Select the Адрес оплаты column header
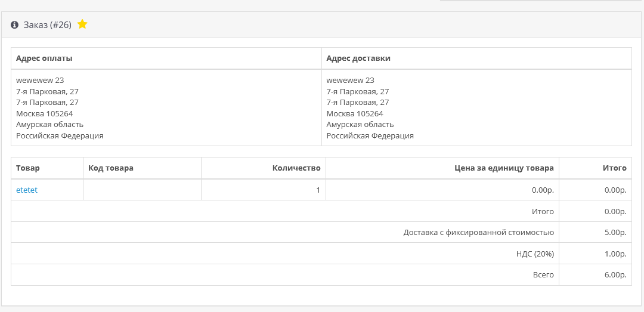The height and width of the screenshot is (312, 644). (x=45, y=58)
